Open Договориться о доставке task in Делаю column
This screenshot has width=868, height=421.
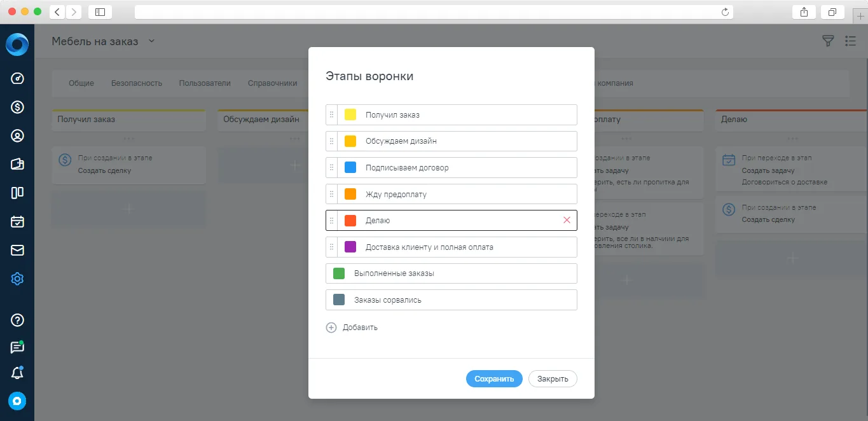[x=792, y=170]
